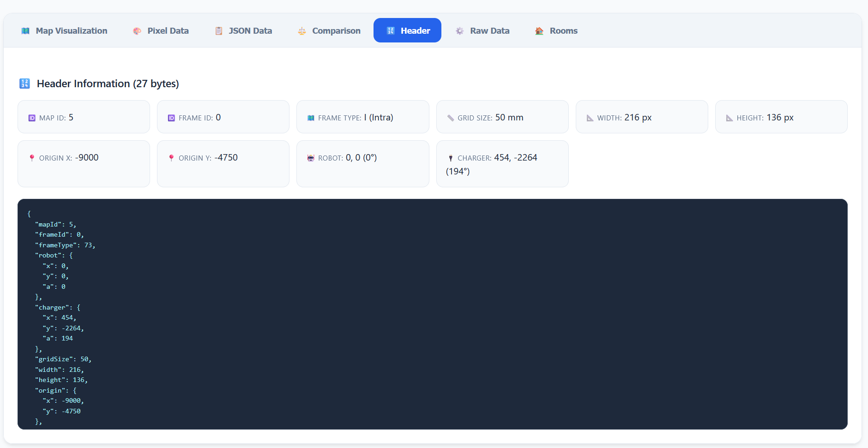Click the house icon on Rooms
Screen dimensions: 868x448
(539, 31)
